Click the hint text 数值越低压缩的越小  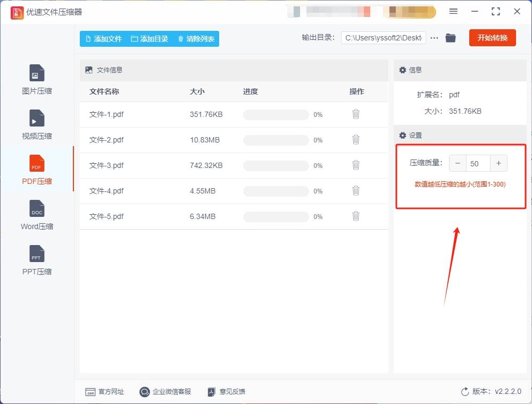(x=460, y=184)
